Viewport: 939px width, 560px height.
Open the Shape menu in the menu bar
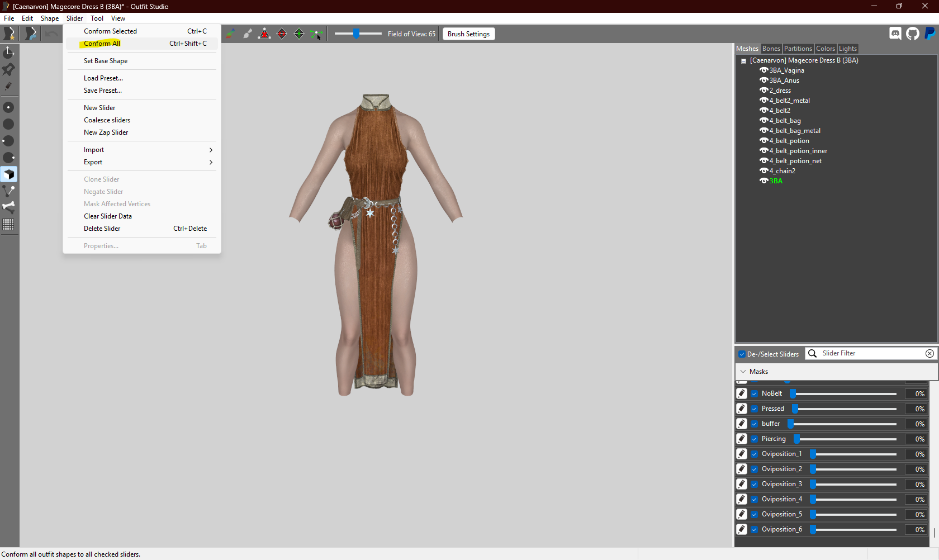pyautogui.click(x=50, y=18)
